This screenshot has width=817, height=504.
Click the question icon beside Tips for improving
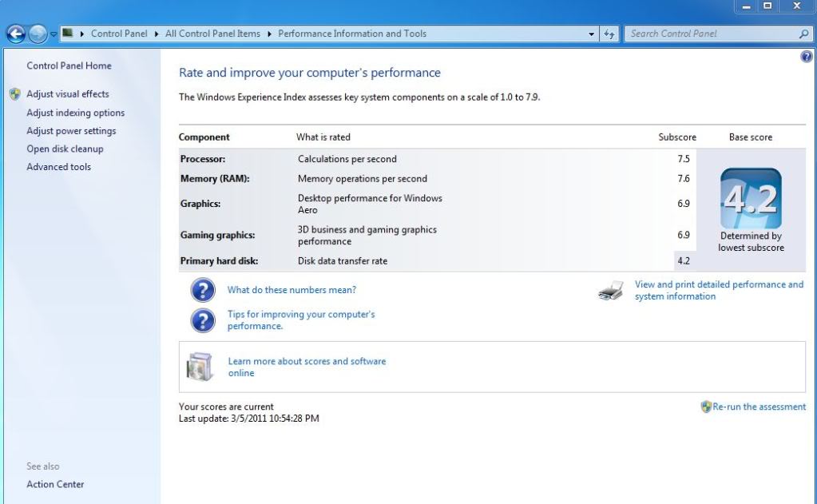pyautogui.click(x=203, y=320)
